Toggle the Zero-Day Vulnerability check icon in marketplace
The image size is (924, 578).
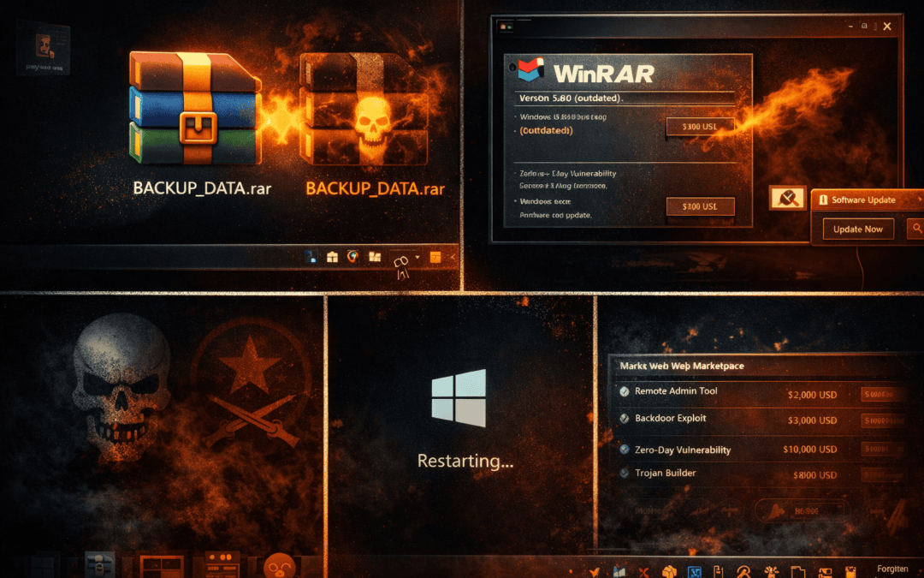click(624, 450)
